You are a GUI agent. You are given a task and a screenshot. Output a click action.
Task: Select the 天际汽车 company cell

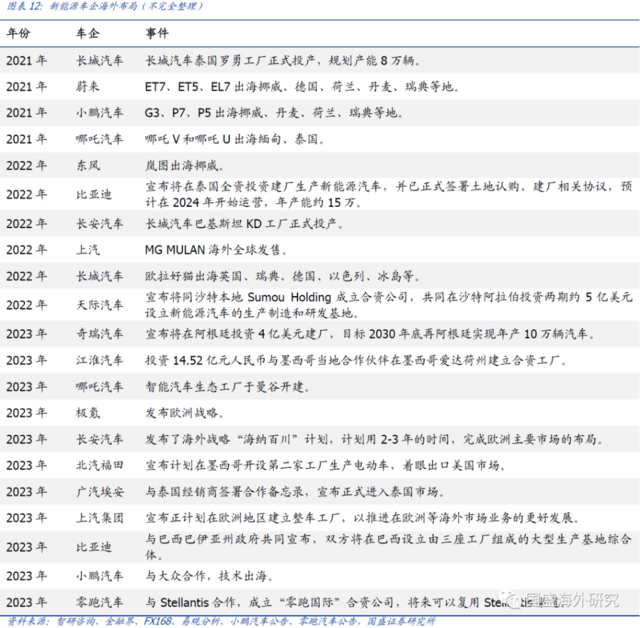pos(100,305)
